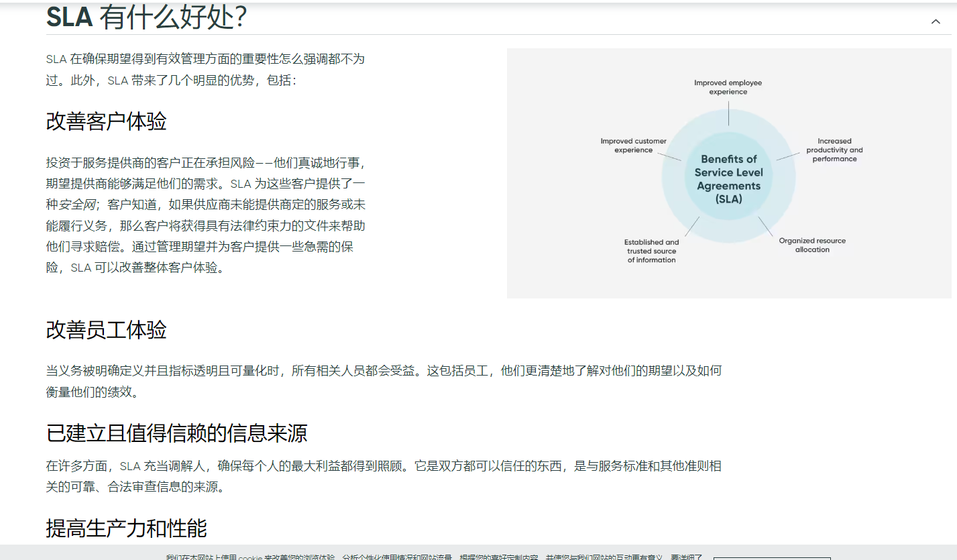Click paragraph starting with 当义务被明确定义
The image size is (957, 560).
pyautogui.click(x=383, y=381)
